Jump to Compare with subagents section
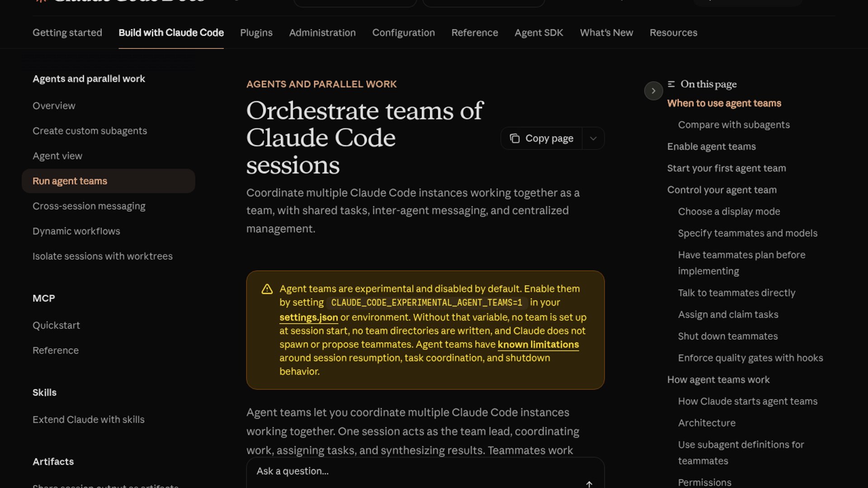 [x=734, y=125]
